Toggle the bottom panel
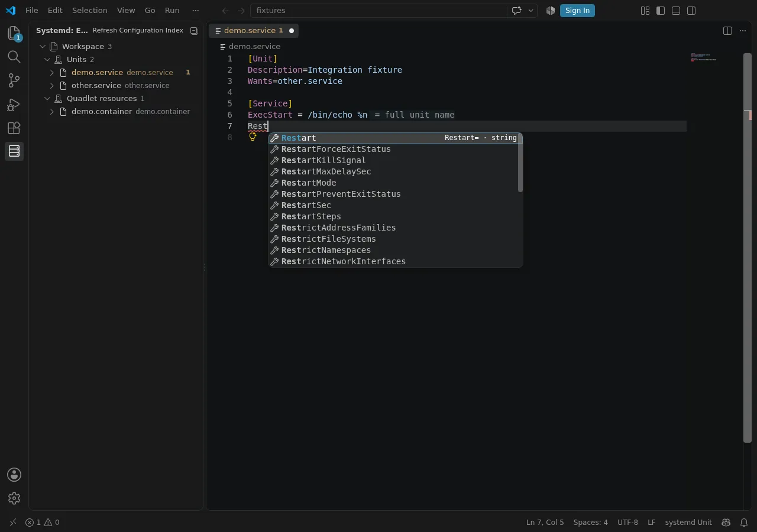Screen dimensions: 757x532 coord(676,11)
